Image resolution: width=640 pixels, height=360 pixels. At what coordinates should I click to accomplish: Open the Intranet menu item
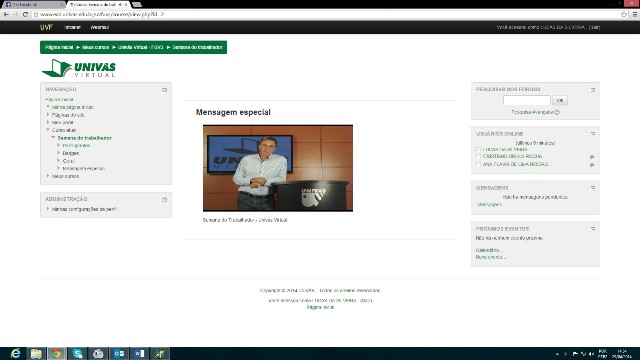click(x=73, y=27)
